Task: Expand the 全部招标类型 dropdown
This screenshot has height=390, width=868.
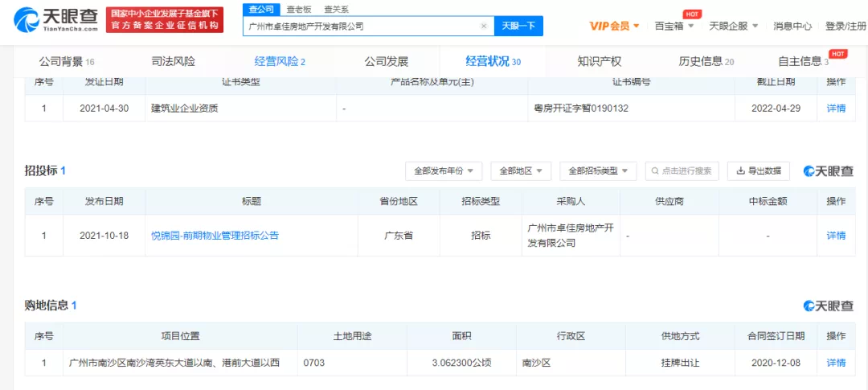Action: 597,171
